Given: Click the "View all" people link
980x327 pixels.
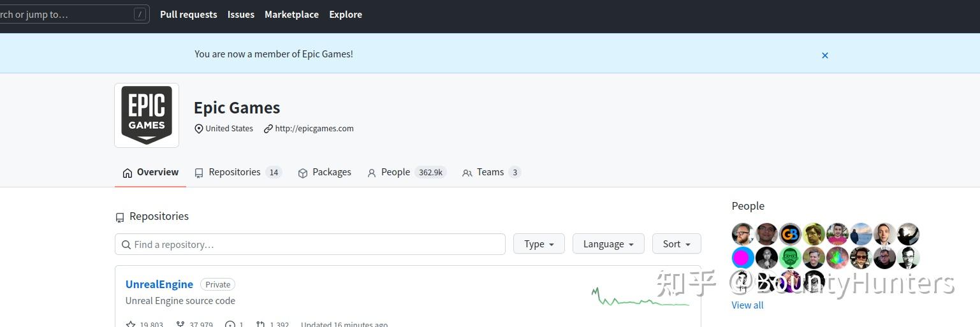Looking at the screenshot, I should click(x=747, y=305).
